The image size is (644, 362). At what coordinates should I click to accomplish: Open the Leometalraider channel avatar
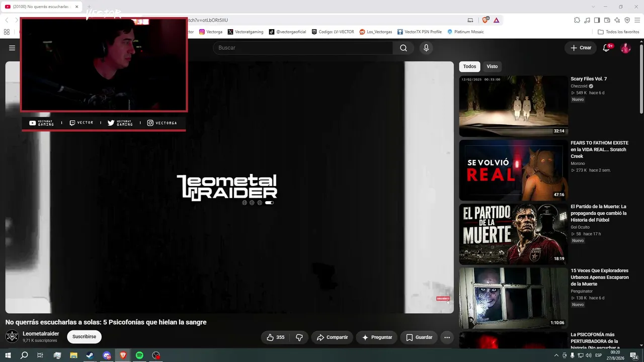pyautogui.click(x=12, y=336)
